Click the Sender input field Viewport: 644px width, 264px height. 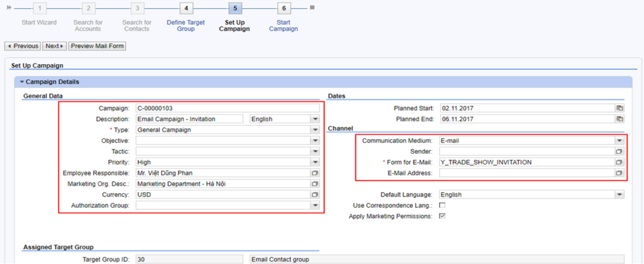coord(528,151)
